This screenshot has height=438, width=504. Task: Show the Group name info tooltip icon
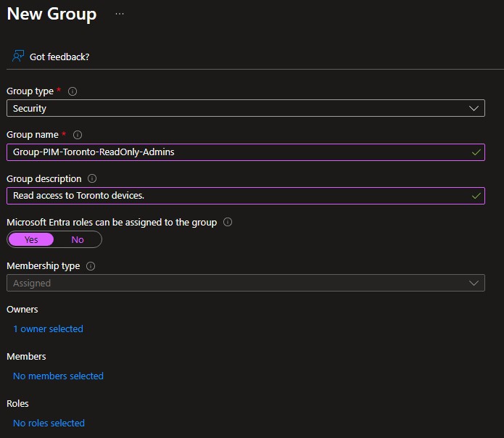click(x=78, y=135)
